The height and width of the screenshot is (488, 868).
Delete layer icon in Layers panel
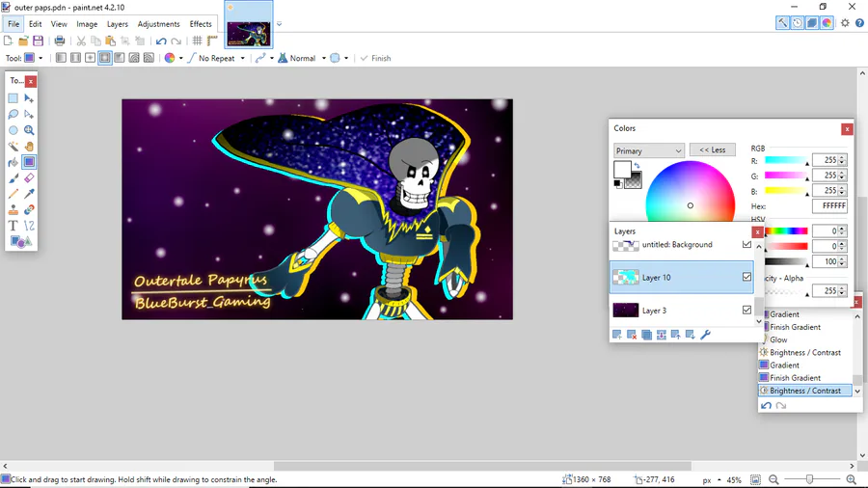point(632,335)
